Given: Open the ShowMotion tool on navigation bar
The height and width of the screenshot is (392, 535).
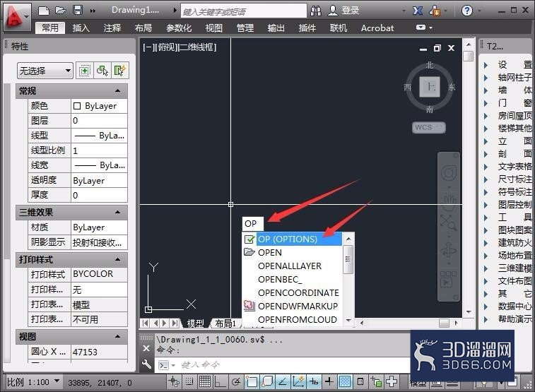Looking at the screenshot, I should [448, 279].
